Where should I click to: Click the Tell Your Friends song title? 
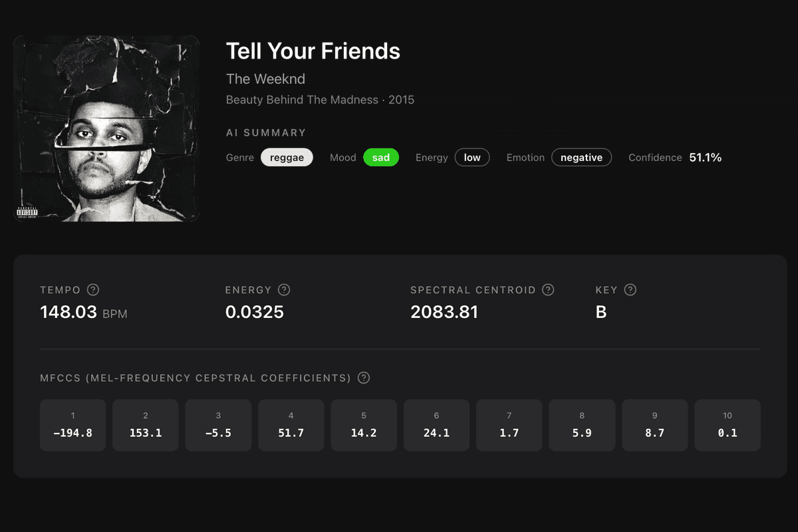click(313, 51)
